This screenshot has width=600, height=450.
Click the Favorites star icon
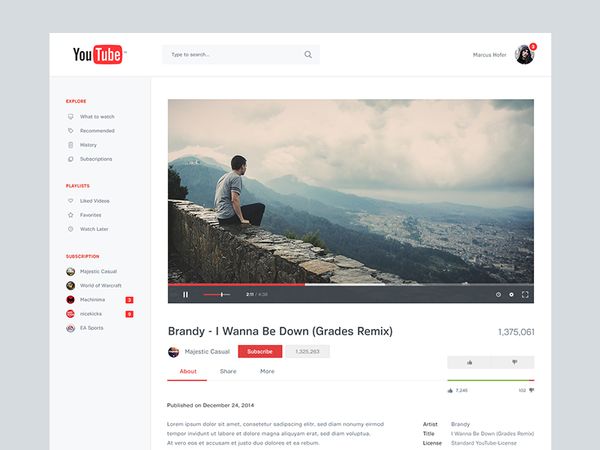pos(70,215)
